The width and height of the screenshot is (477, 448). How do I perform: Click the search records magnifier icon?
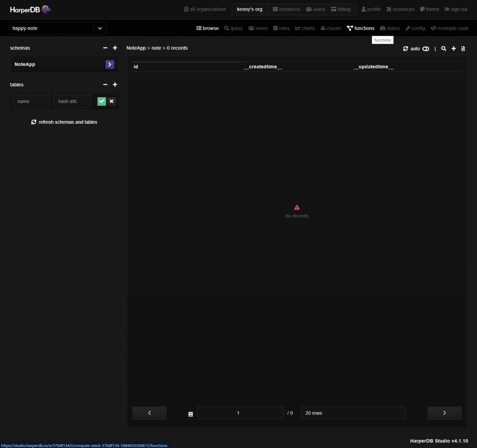(x=444, y=49)
